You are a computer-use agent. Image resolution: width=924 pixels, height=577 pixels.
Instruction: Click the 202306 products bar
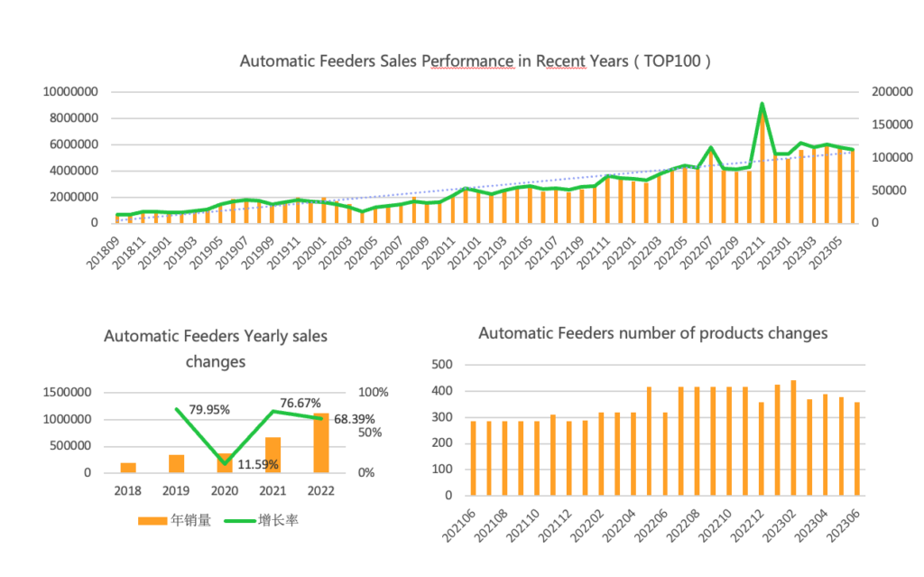tap(857, 449)
